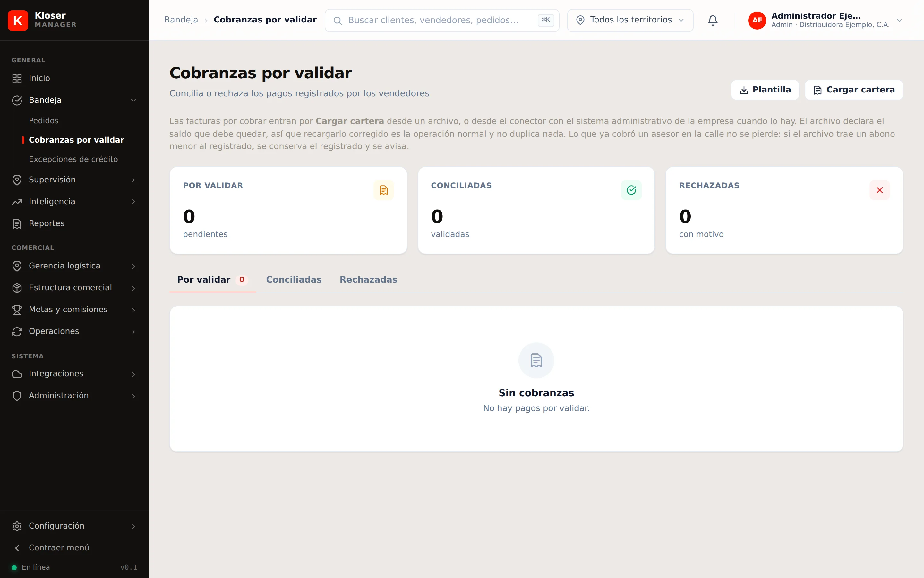Image resolution: width=924 pixels, height=578 pixels.
Task: Click the Inteligencia trend icon
Action: click(x=17, y=201)
